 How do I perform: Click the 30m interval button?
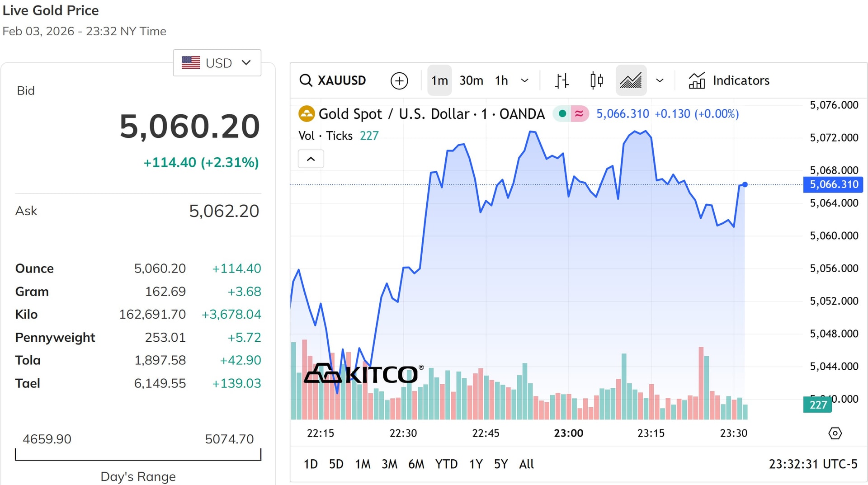[472, 80]
